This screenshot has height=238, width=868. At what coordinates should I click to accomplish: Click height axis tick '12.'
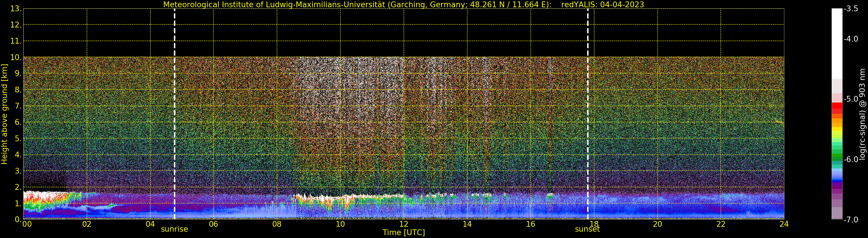click(16, 25)
